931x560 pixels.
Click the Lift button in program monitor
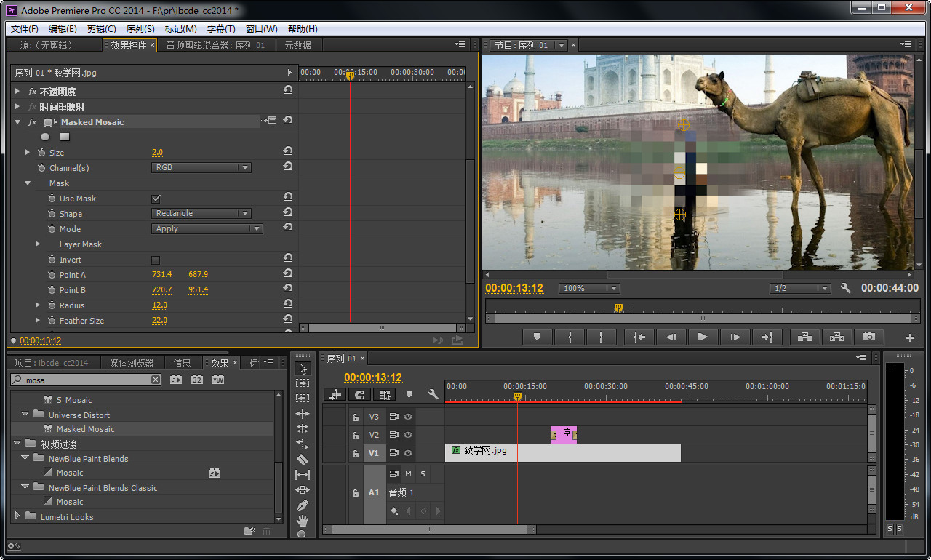pyautogui.click(x=804, y=337)
